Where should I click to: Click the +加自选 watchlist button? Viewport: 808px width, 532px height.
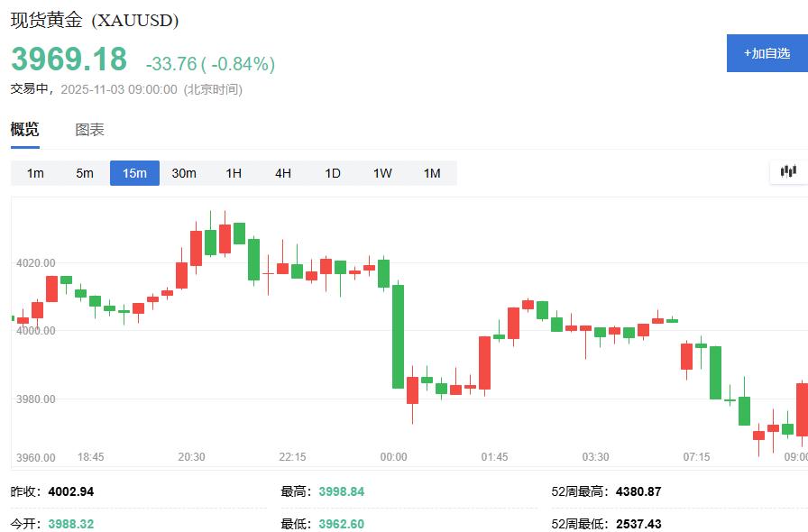tap(767, 54)
